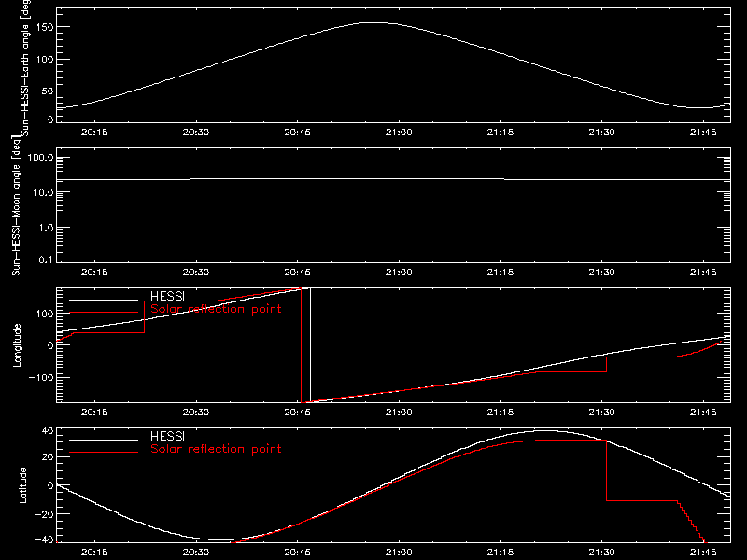Click 20:15 time label under Moon angle plot
Viewport: 747px width, 560px height.
[x=94, y=273]
